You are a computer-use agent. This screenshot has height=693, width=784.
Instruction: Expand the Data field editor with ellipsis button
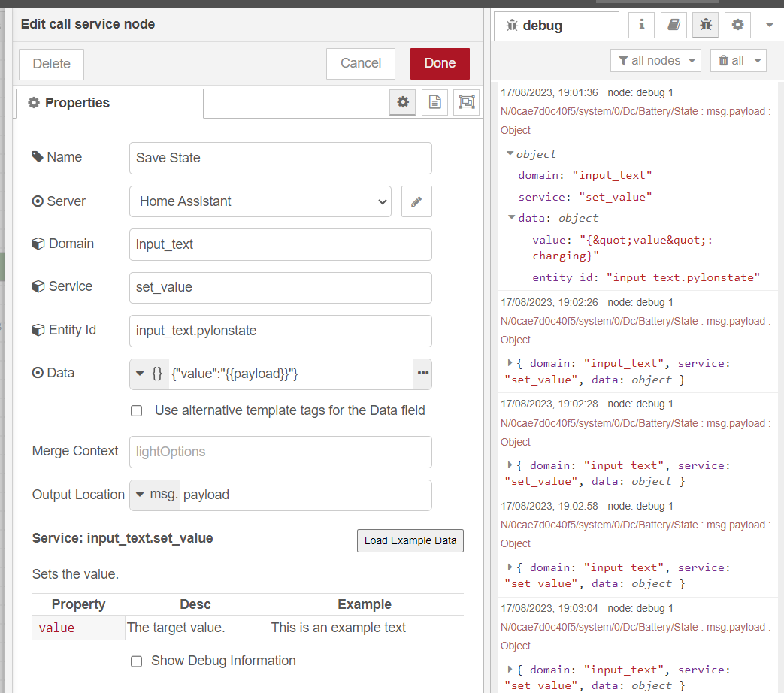(x=422, y=374)
